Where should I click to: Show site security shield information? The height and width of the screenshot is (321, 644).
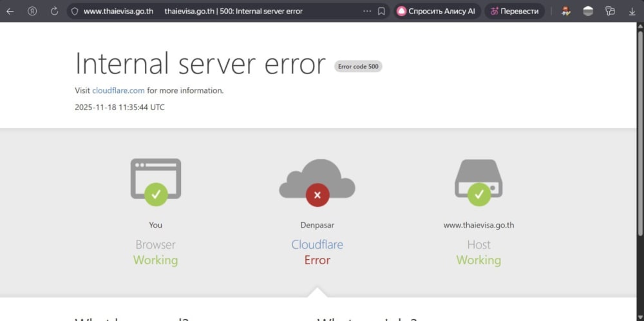74,12
